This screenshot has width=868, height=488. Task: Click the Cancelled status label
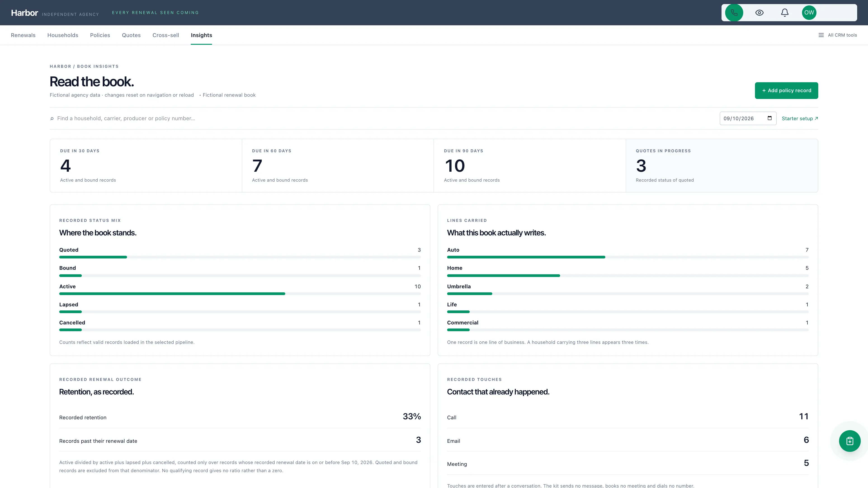[72, 323]
